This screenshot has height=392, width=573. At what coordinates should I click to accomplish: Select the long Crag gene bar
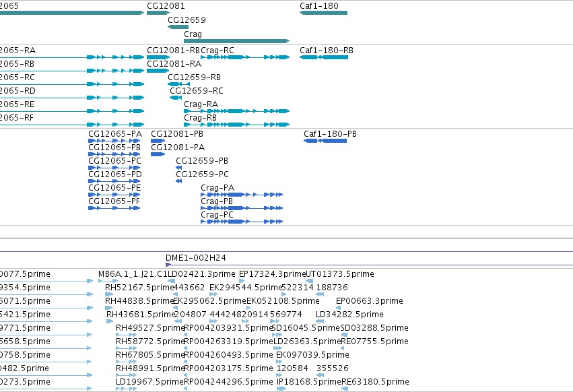pyautogui.click(x=237, y=41)
